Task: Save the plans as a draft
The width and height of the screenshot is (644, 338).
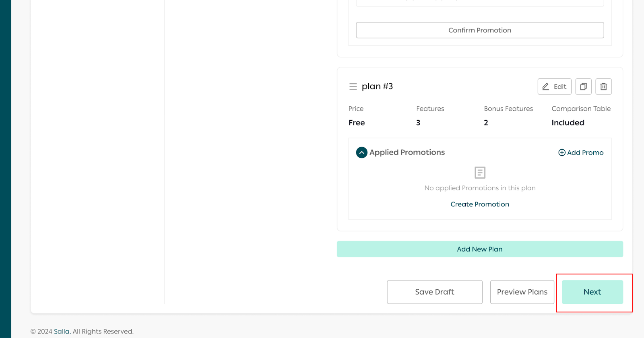Action: 434,292
